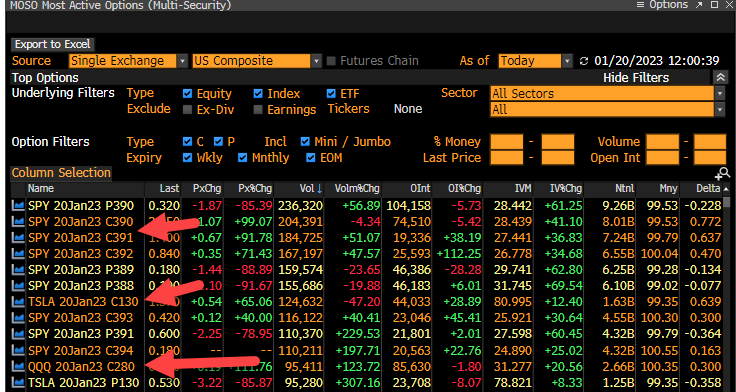Open the Options menu in title bar

pos(662,5)
